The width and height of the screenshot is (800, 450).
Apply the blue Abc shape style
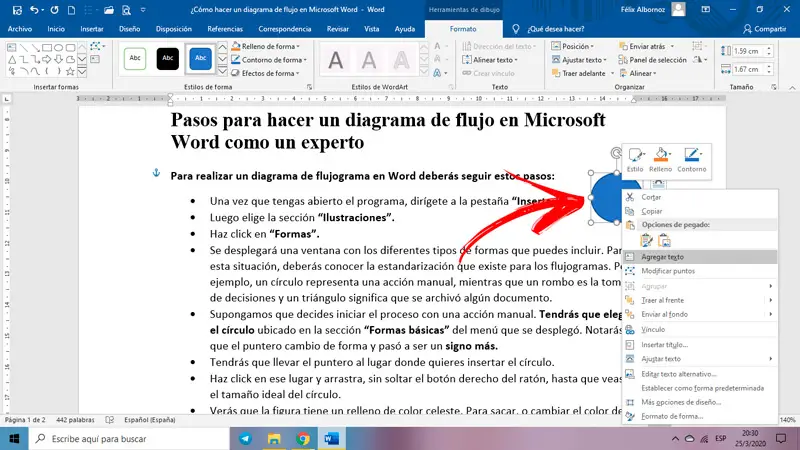coord(201,59)
